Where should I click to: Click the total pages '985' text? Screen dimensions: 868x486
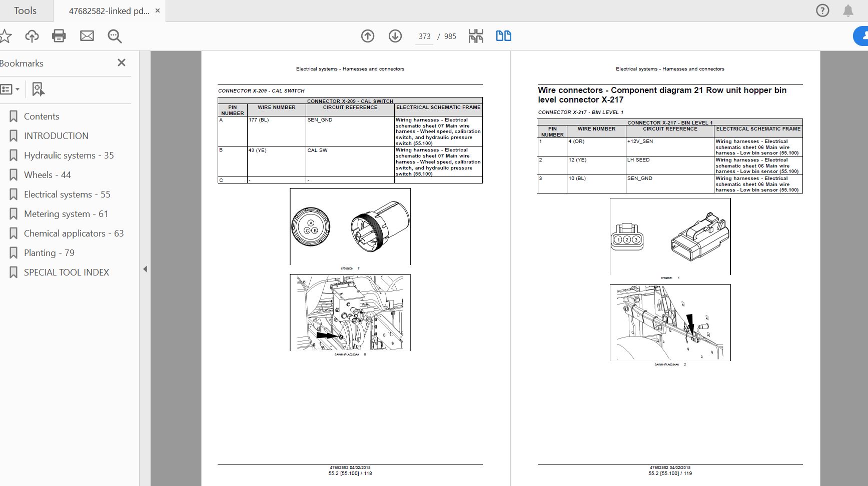[450, 36]
